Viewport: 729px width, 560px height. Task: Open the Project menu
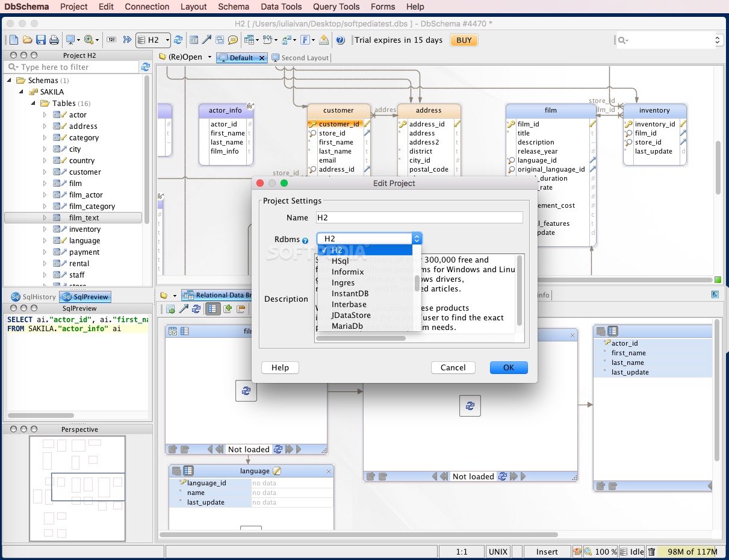click(x=74, y=7)
